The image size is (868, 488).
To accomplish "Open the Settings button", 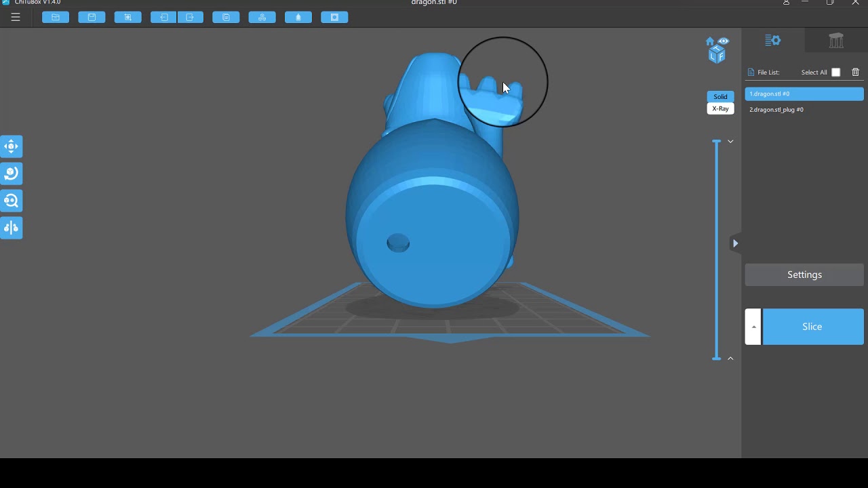I will click(x=804, y=274).
